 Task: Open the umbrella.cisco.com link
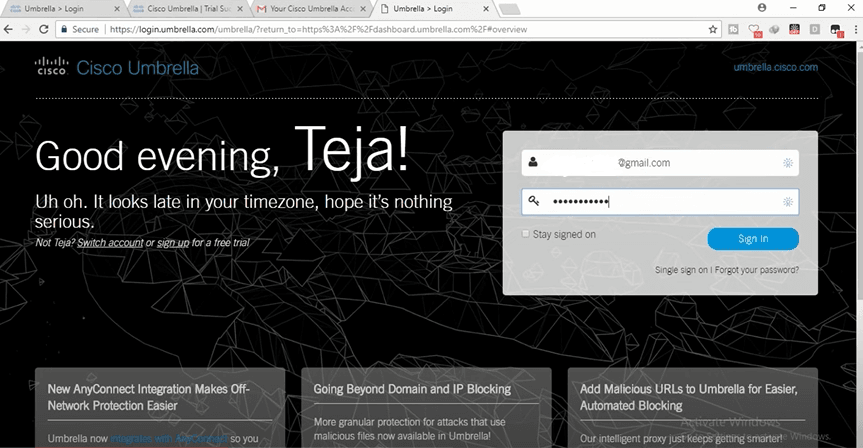[775, 67]
